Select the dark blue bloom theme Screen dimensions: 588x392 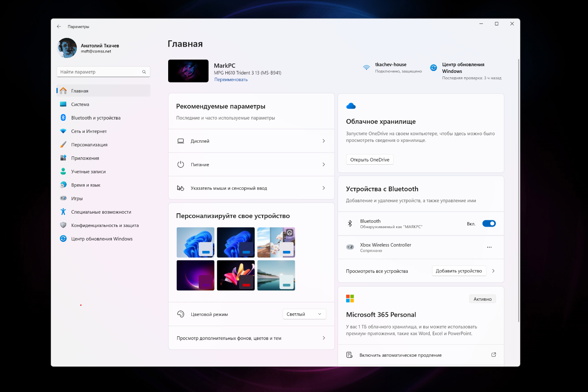point(236,242)
